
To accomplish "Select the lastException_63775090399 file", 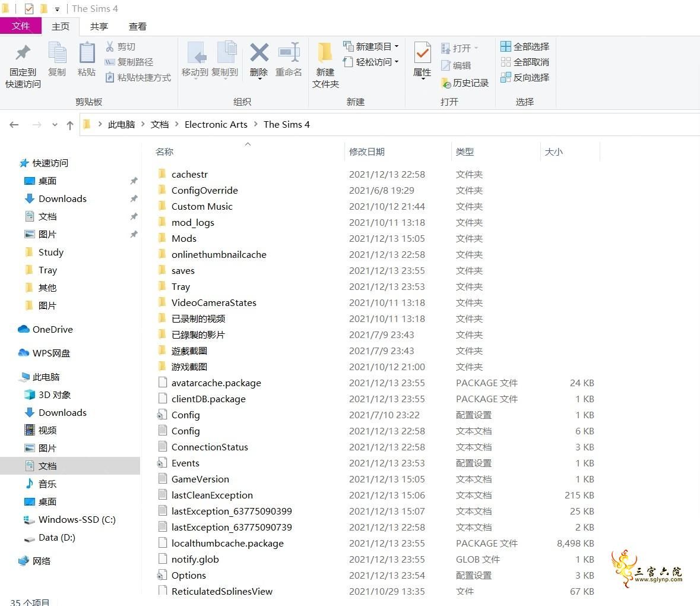I will pos(232,512).
